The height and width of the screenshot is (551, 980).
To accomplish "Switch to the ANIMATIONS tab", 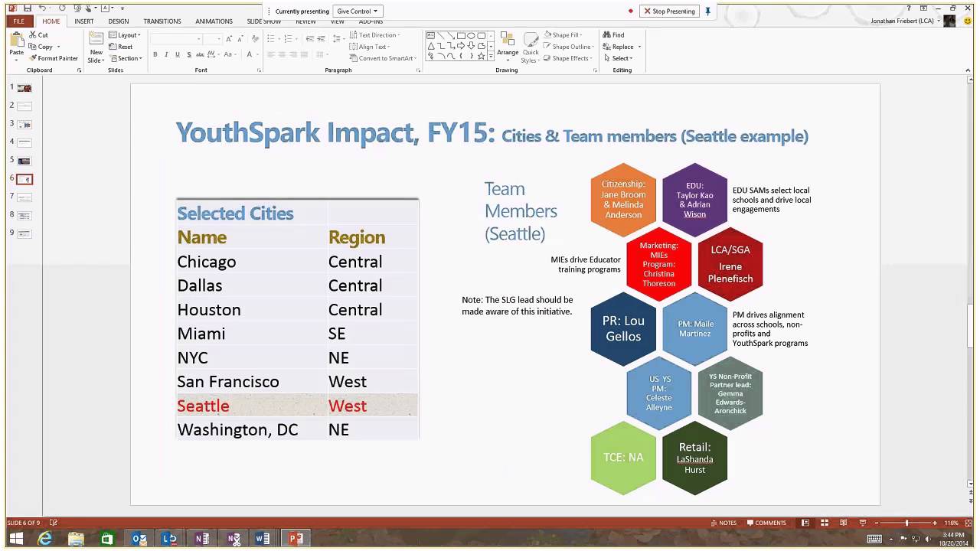I will [x=214, y=21].
